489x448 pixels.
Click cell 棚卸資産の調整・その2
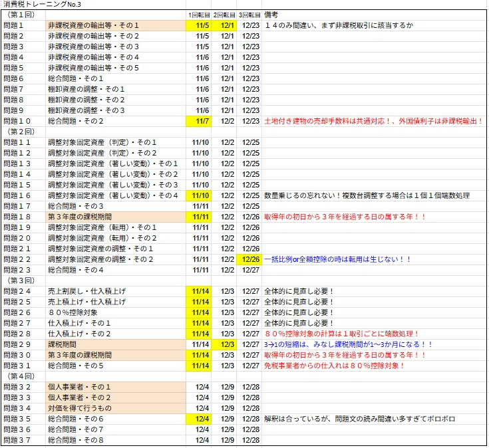[x=116, y=100]
